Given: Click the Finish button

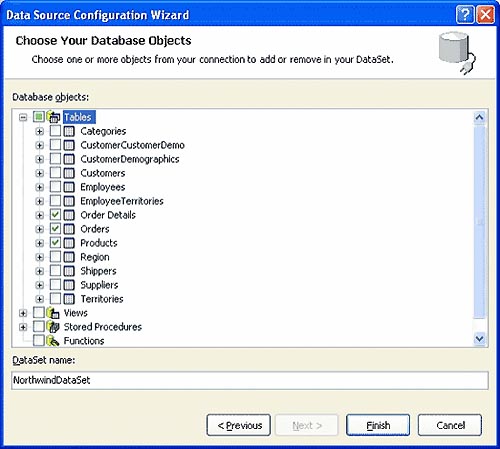Looking at the screenshot, I should pyautogui.click(x=378, y=425).
